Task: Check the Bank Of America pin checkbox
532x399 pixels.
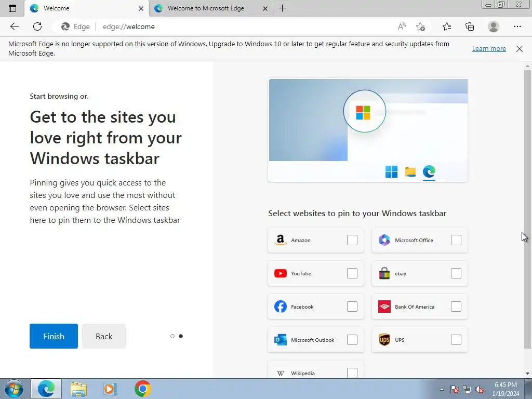Action: click(x=456, y=307)
